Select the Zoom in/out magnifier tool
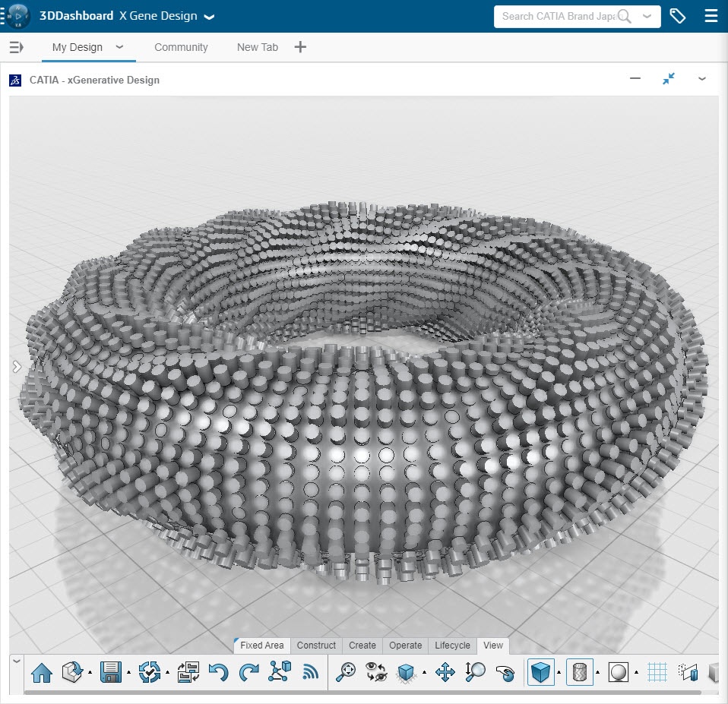The height and width of the screenshot is (704, 728). 475,672
